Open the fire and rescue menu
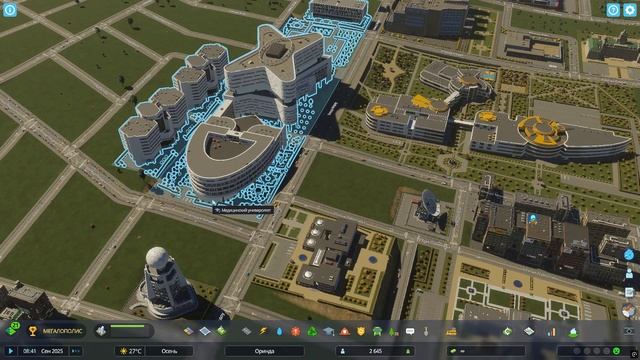This screenshot has width=640, height=360. click(345, 331)
